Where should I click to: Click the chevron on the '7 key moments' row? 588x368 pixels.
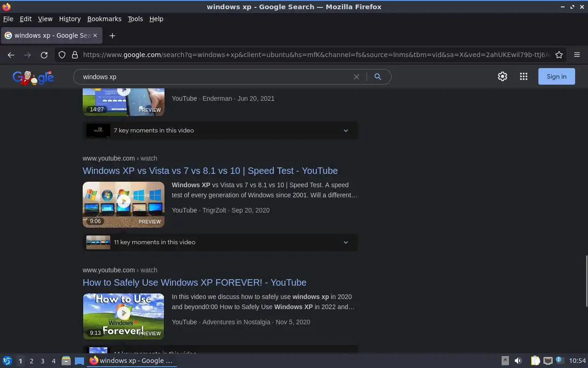point(346,131)
